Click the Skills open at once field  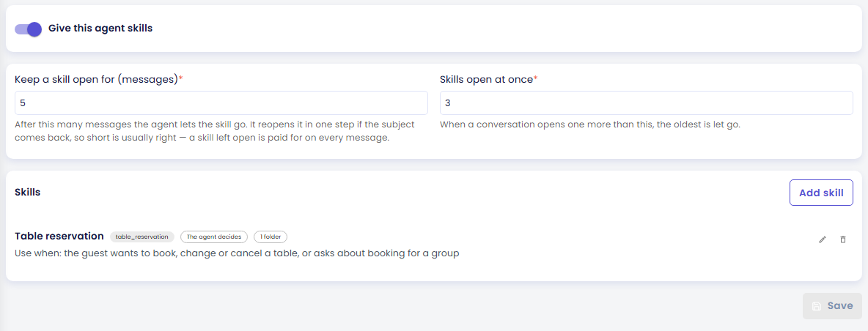click(646, 103)
